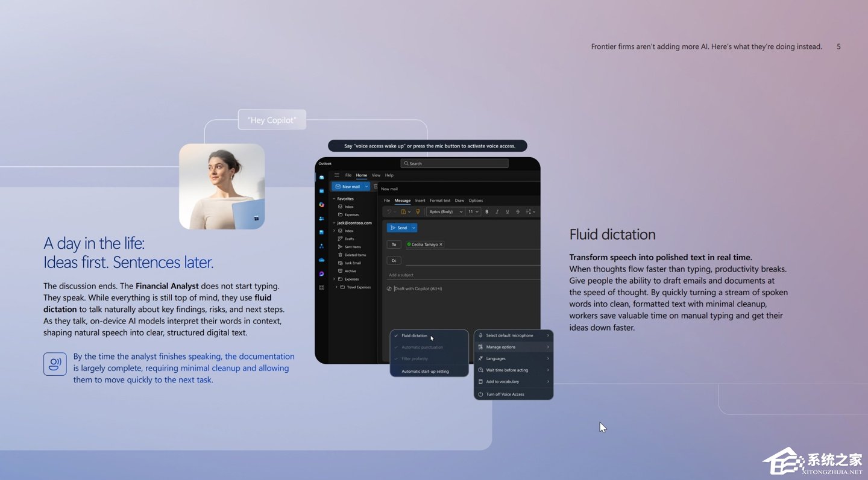Viewport: 868px width, 480px height.
Task: Open the Help tab in Outlook
Action: (389, 175)
